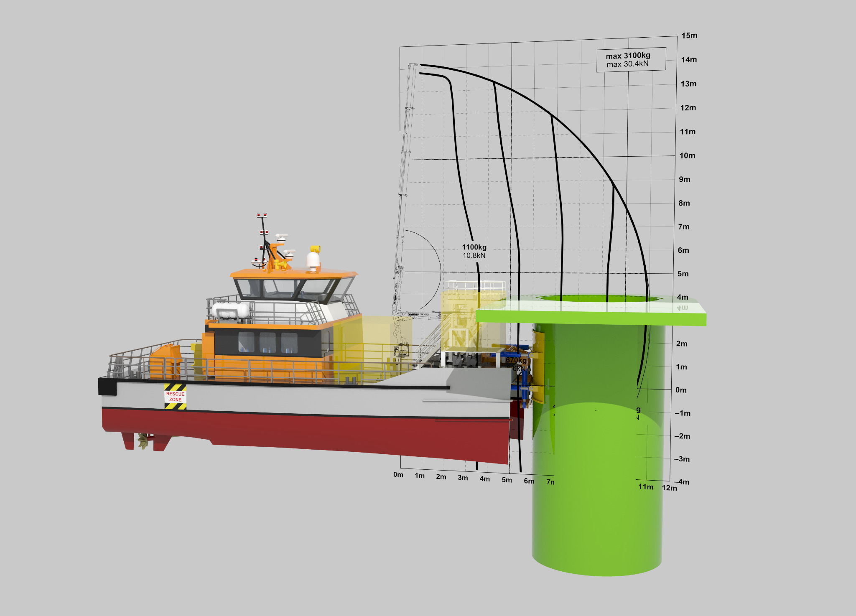This screenshot has width=856, height=616.
Task: Click the "−3m" vertical axis label
Action: coord(682,459)
